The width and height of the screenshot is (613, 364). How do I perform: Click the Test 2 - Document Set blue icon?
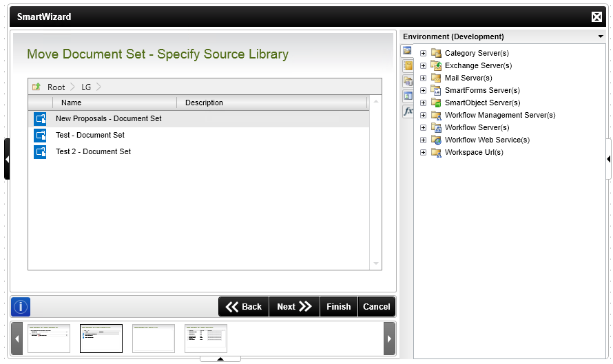40,151
